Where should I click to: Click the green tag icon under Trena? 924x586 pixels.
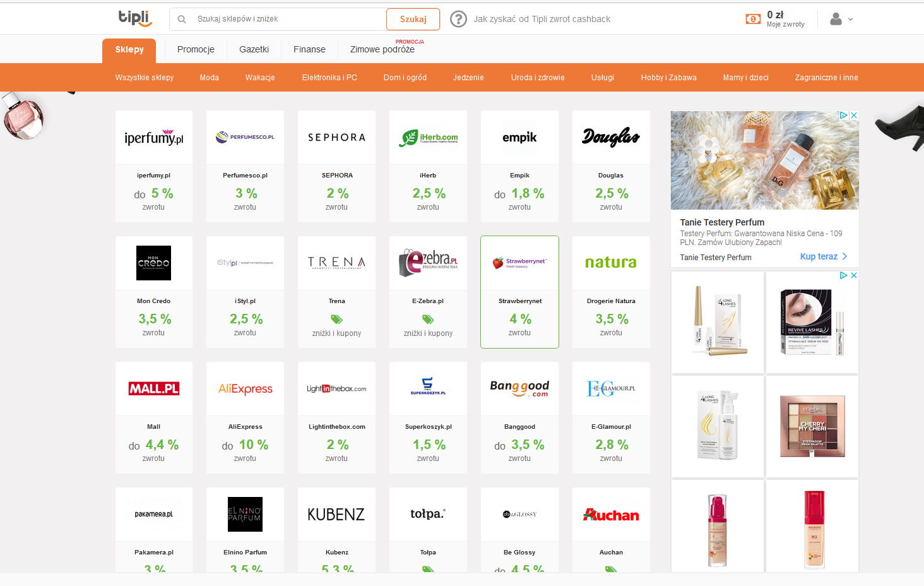click(336, 320)
